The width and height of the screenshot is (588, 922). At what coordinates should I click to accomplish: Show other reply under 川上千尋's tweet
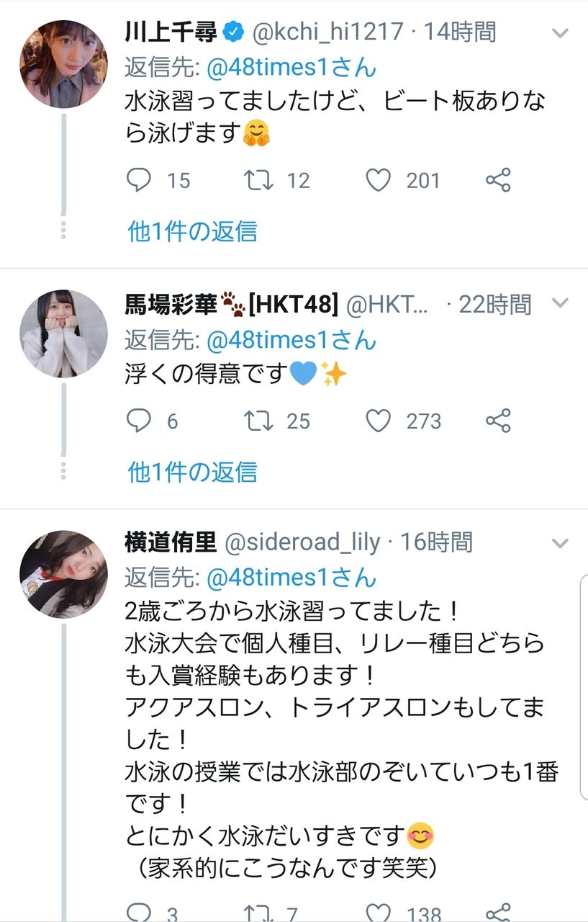192,231
